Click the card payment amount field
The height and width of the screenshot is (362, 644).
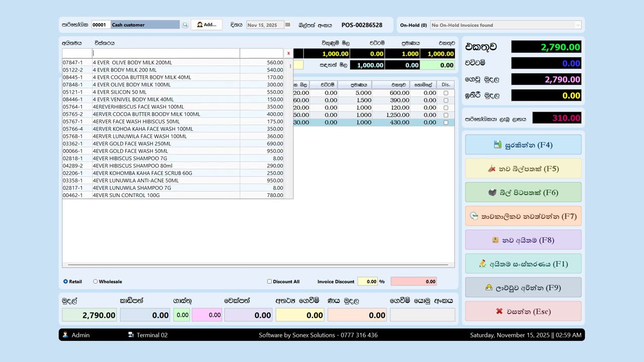[x=145, y=315]
